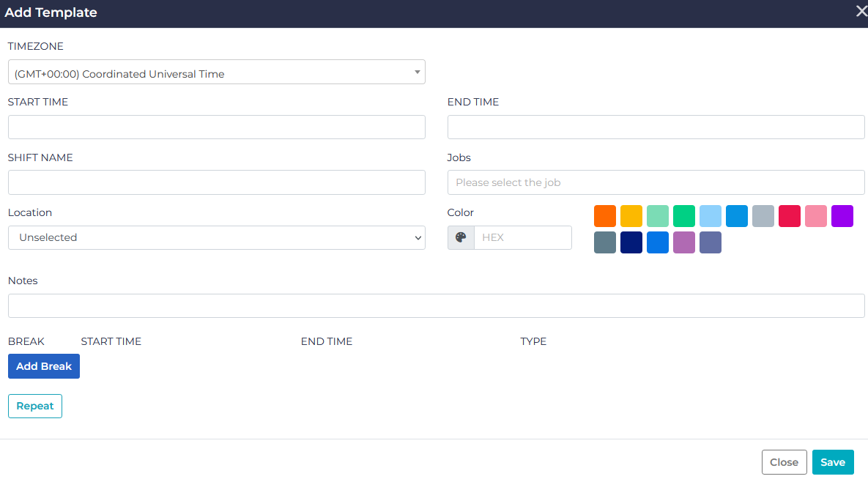
Task: Open the Timezone dropdown
Action: pos(216,72)
